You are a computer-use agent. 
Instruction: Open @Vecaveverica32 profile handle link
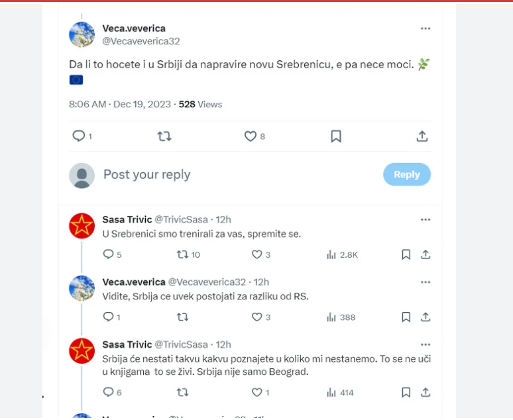coord(141,41)
